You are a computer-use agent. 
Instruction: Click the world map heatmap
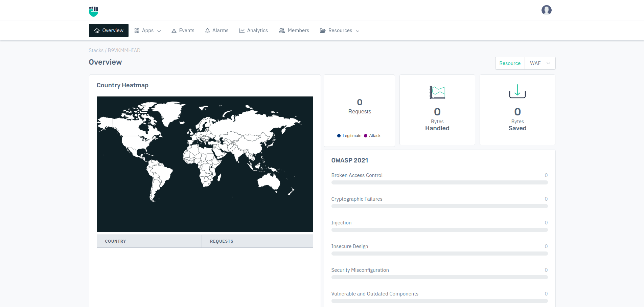click(205, 164)
